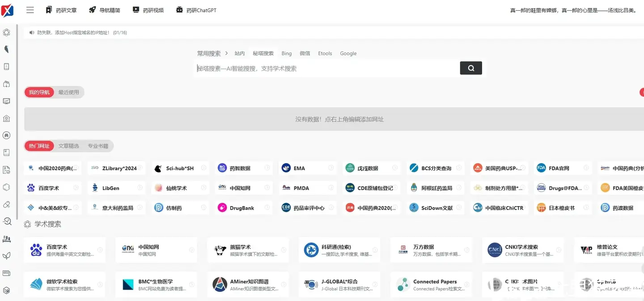Switch search engine to 站内
This screenshot has height=301, width=644.
pos(240,53)
